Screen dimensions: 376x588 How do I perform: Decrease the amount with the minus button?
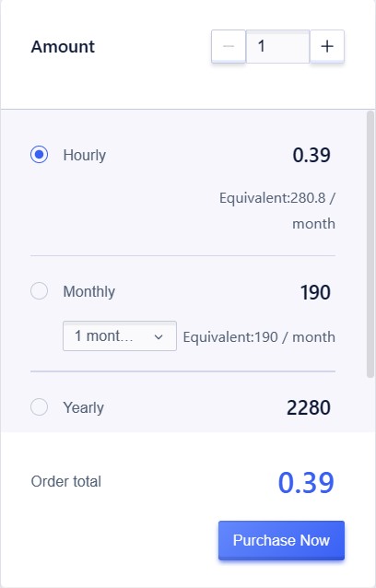point(229,46)
